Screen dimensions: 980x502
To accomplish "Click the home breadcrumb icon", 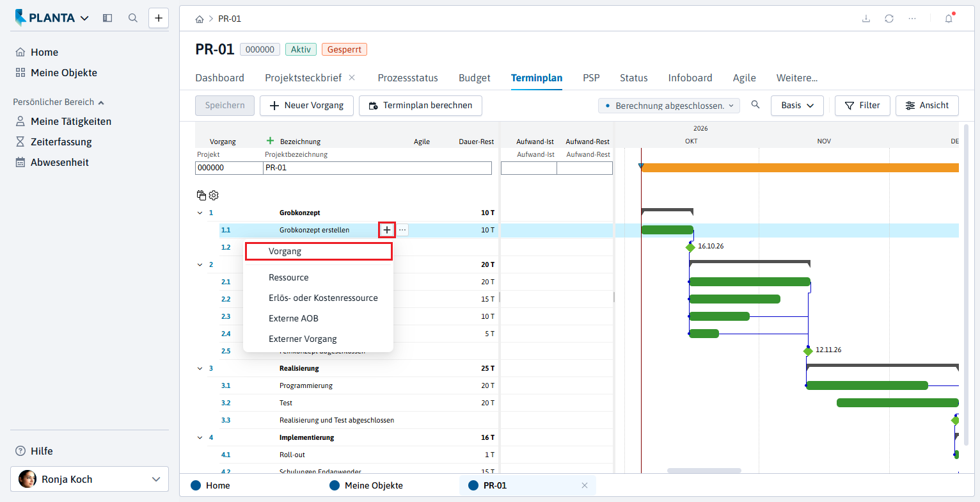I will pyautogui.click(x=200, y=19).
